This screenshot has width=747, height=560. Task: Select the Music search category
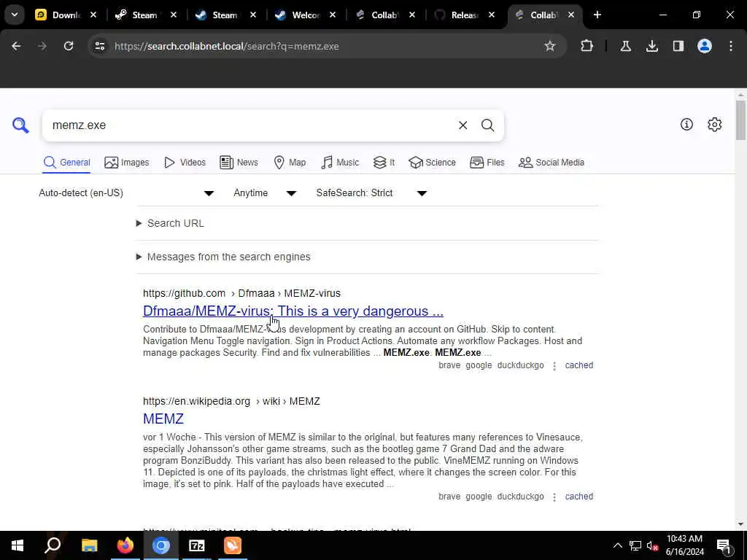coord(340,163)
